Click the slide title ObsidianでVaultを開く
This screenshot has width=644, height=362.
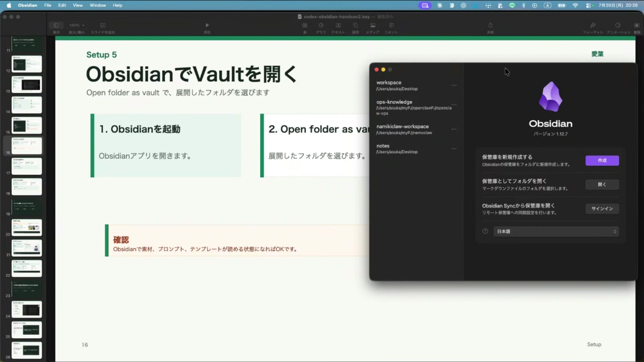click(192, 74)
